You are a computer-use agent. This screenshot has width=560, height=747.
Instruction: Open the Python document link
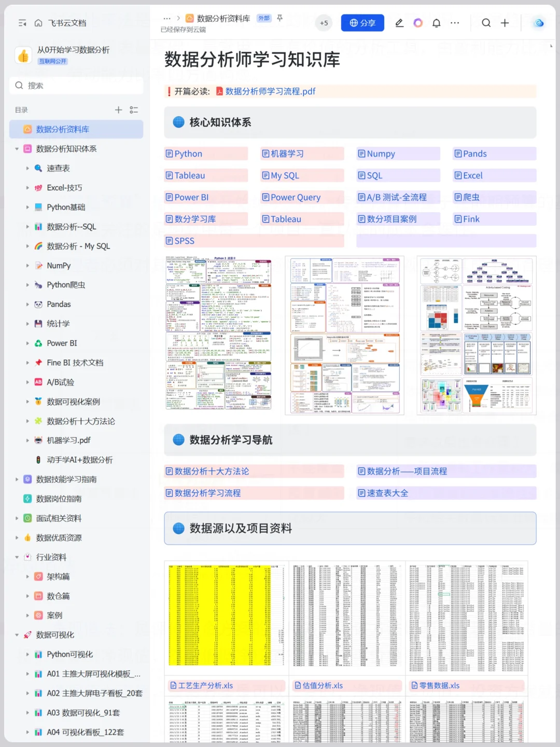coord(188,154)
